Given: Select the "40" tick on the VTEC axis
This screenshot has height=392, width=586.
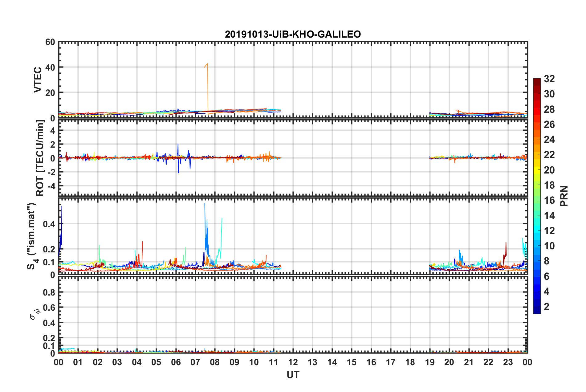Looking at the screenshot, I should pos(50,67).
